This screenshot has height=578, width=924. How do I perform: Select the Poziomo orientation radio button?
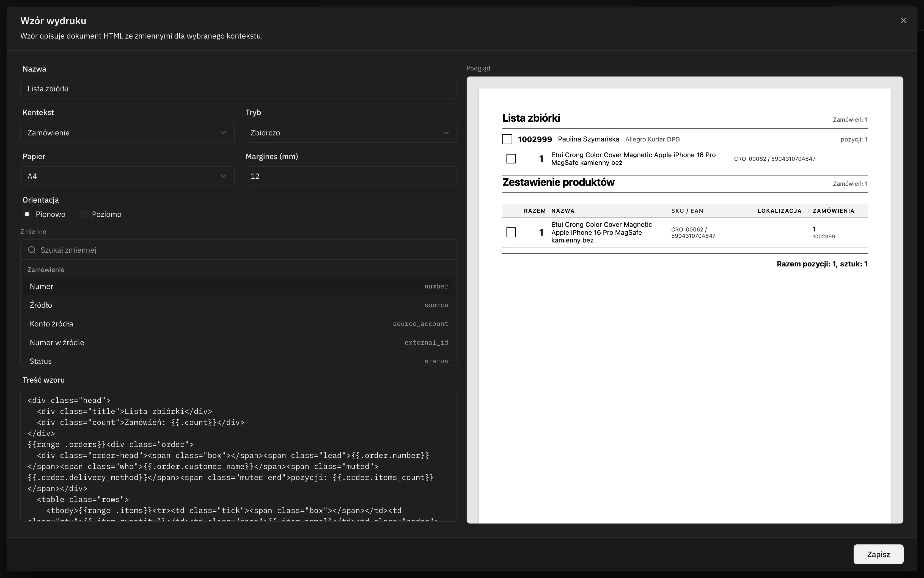click(x=83, y=214)
